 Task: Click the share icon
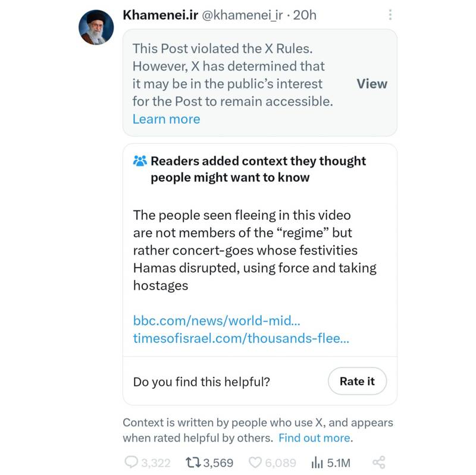(378, 462)
